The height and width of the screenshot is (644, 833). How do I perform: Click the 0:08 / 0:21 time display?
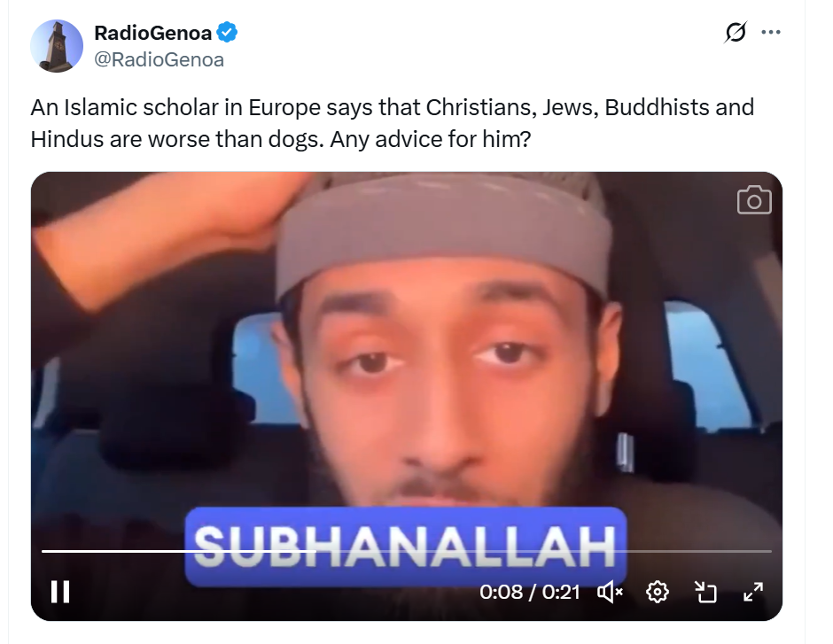529,592
